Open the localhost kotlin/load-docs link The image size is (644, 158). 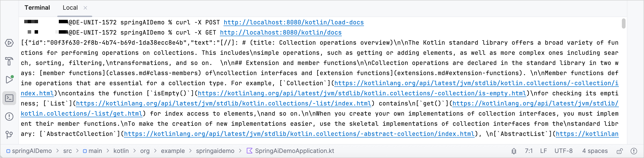coord(293,23)
